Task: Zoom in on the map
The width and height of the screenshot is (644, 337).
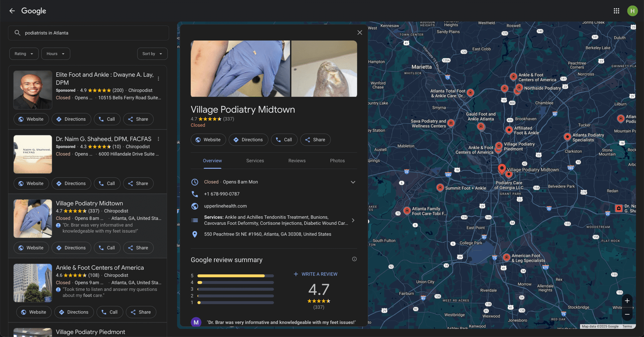Action: coord(627,301)
